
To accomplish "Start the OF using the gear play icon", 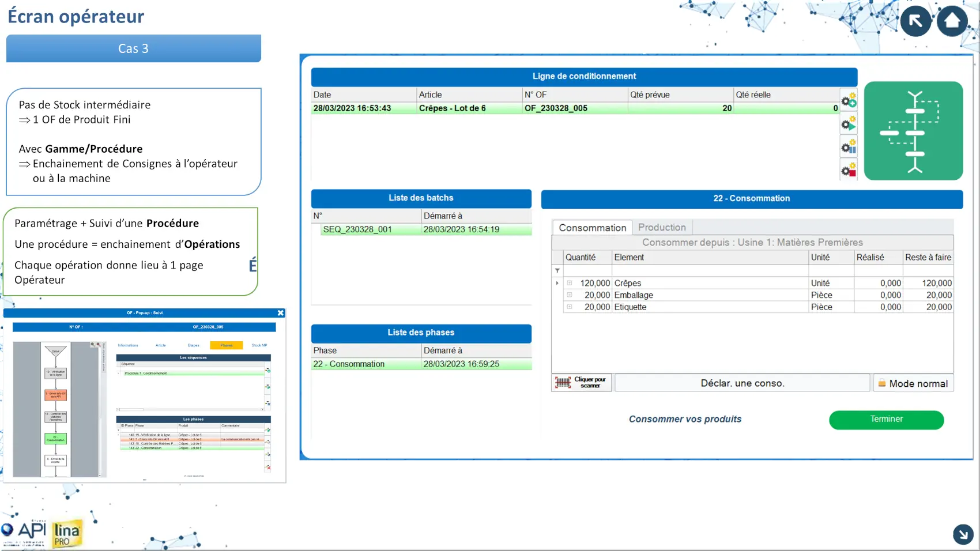I will tap(849, 124).
